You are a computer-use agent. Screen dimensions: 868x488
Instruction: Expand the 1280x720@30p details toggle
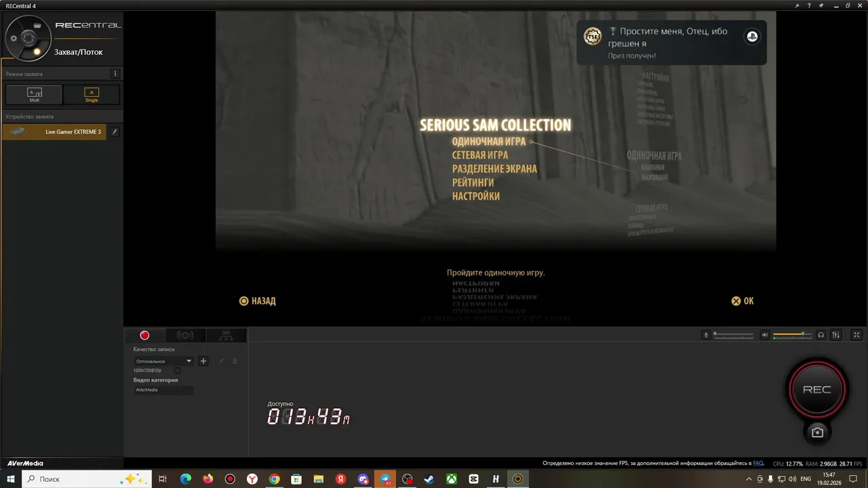click(x=177, y=370)
